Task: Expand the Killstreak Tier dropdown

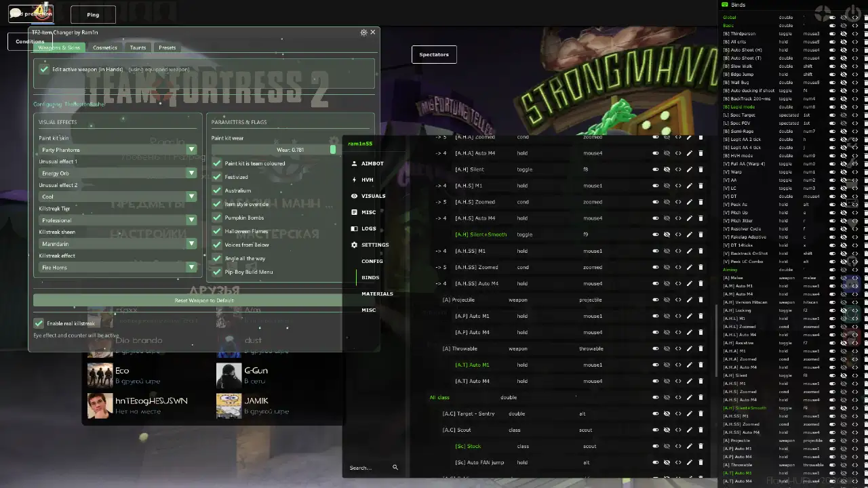Action: click(x=118, y=220)
